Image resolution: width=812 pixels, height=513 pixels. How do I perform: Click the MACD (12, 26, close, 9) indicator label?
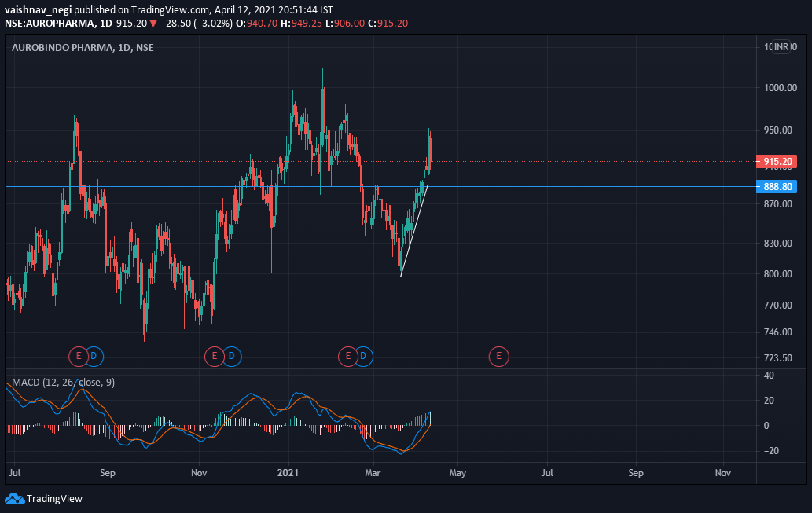tap(63, 383)
